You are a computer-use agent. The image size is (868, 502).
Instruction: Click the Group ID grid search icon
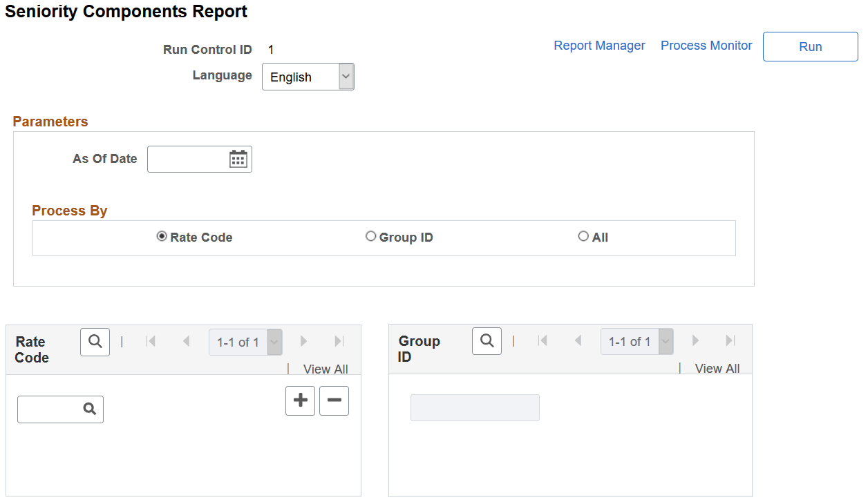pos(487,340)
